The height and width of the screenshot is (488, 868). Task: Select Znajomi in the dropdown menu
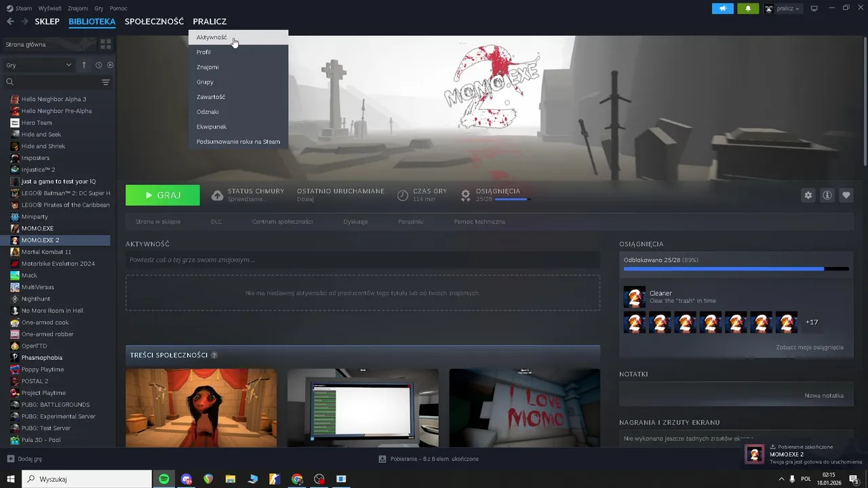(x=238, y=67)
